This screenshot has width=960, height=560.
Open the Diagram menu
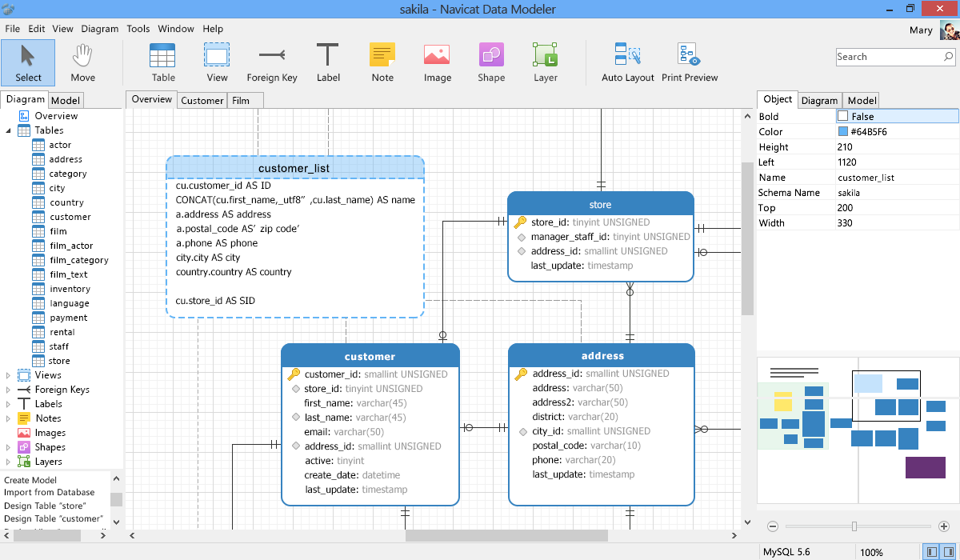point(100,29)
